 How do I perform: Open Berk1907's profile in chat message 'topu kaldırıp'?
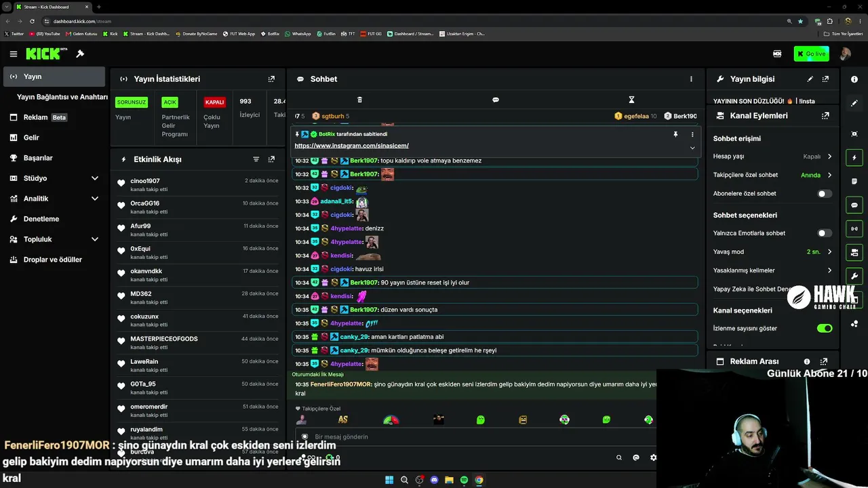[364, 161]
